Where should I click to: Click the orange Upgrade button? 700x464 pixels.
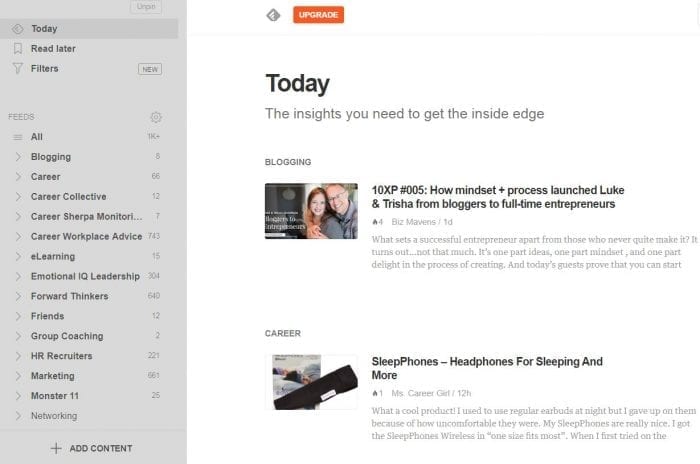tap(318, 15)
